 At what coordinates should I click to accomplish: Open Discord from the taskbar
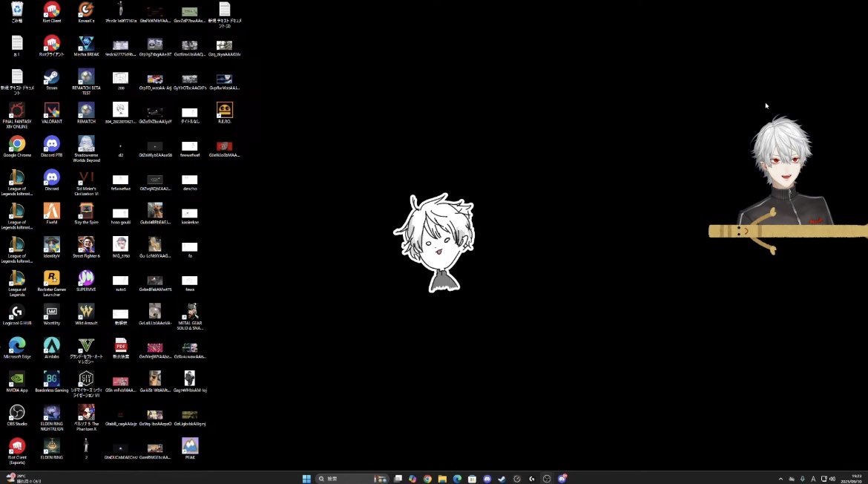[487, 479]
